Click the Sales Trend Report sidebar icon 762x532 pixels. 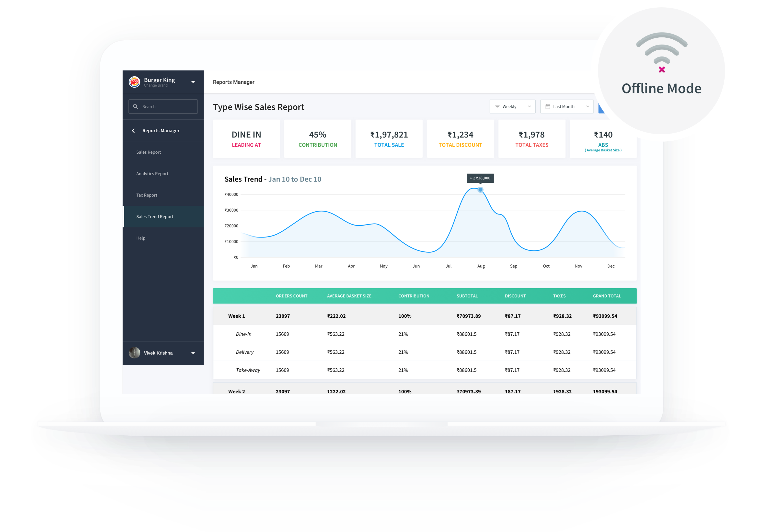(x=156, y=216)
